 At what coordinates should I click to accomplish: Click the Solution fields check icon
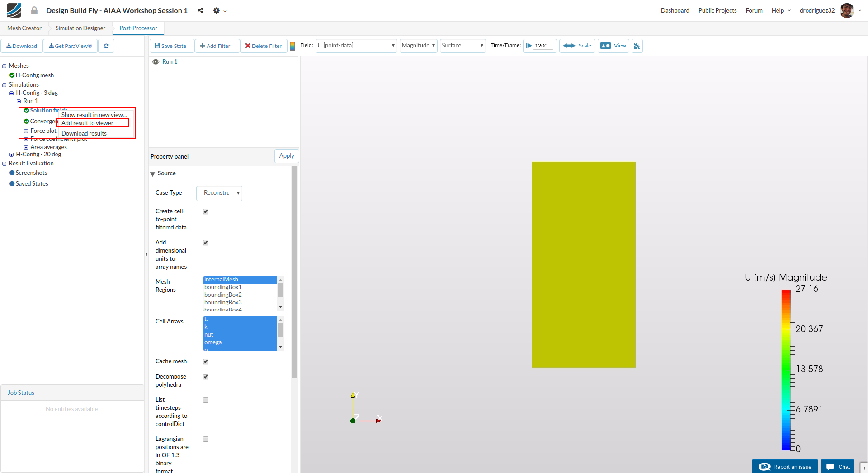[x=26, y=110]
